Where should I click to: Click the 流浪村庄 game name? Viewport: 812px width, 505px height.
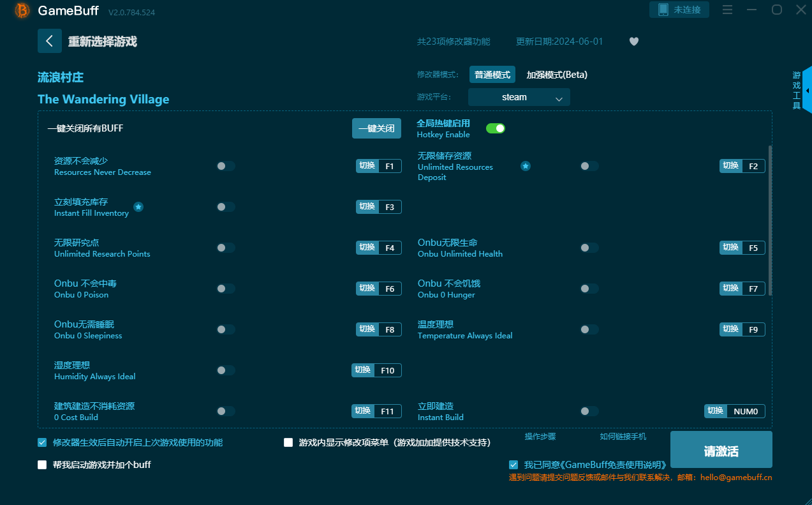tap(61, 77)
